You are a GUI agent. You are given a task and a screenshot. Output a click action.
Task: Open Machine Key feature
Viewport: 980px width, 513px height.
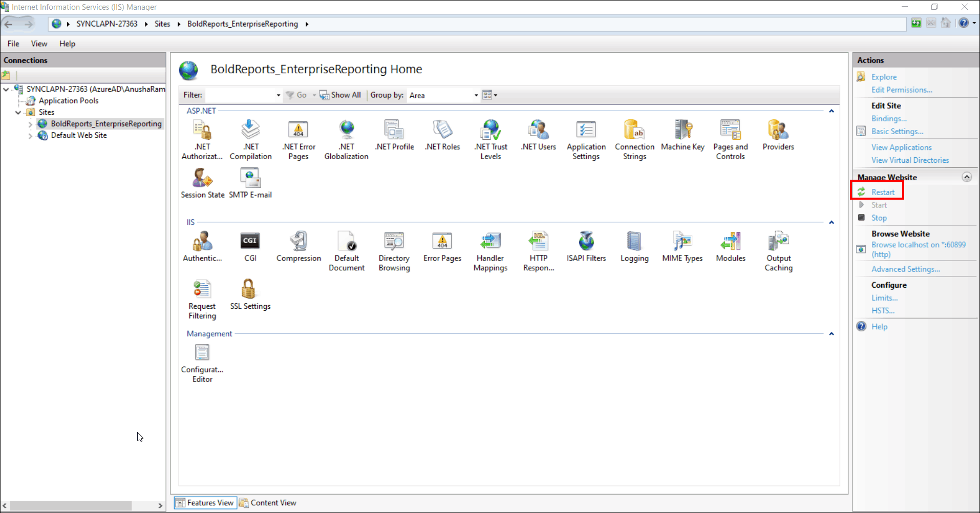coord(683,135)
